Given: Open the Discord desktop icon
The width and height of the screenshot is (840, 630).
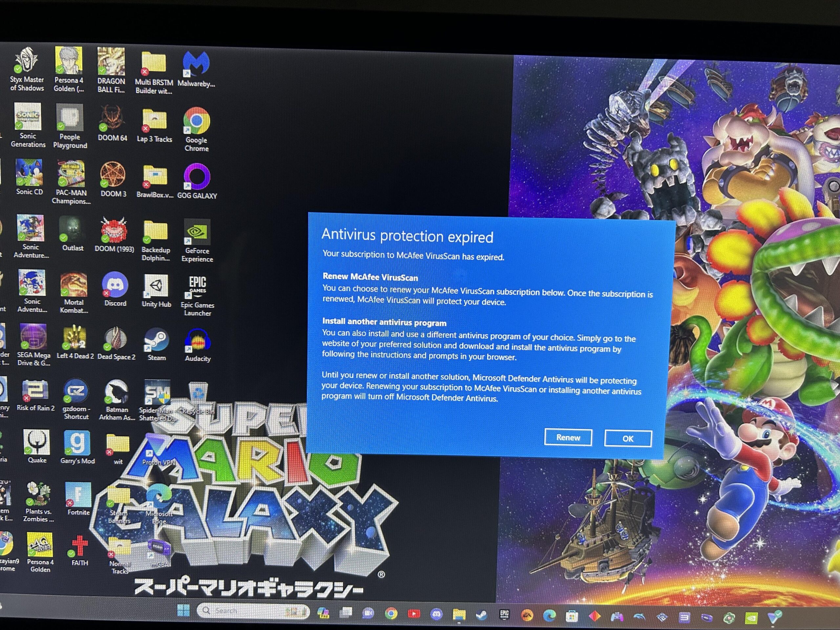Looking at the screenshot, I should pyautogui.click(x=115, y=289).
